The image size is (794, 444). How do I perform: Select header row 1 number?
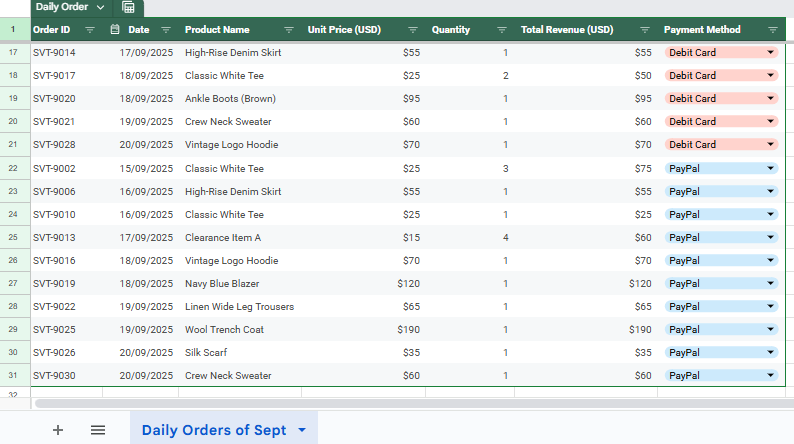[13, 29]
